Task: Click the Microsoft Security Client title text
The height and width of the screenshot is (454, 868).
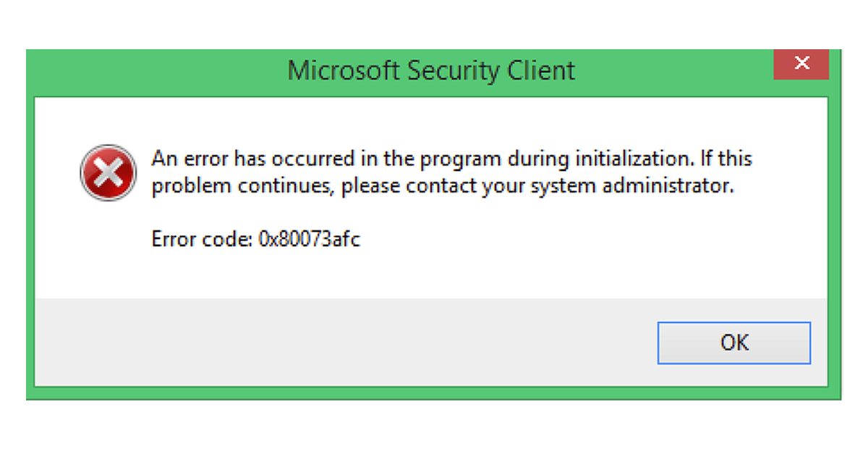Action: pyautogui.click(x=431, y=70)
